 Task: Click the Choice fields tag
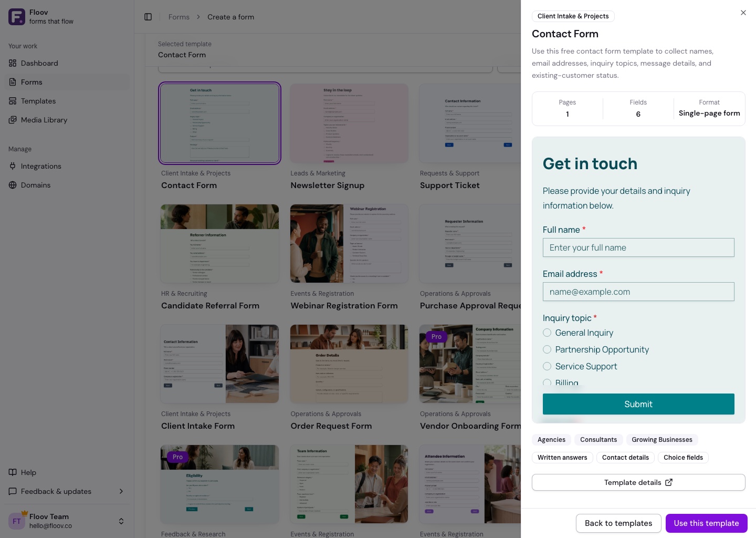(683, 458)
